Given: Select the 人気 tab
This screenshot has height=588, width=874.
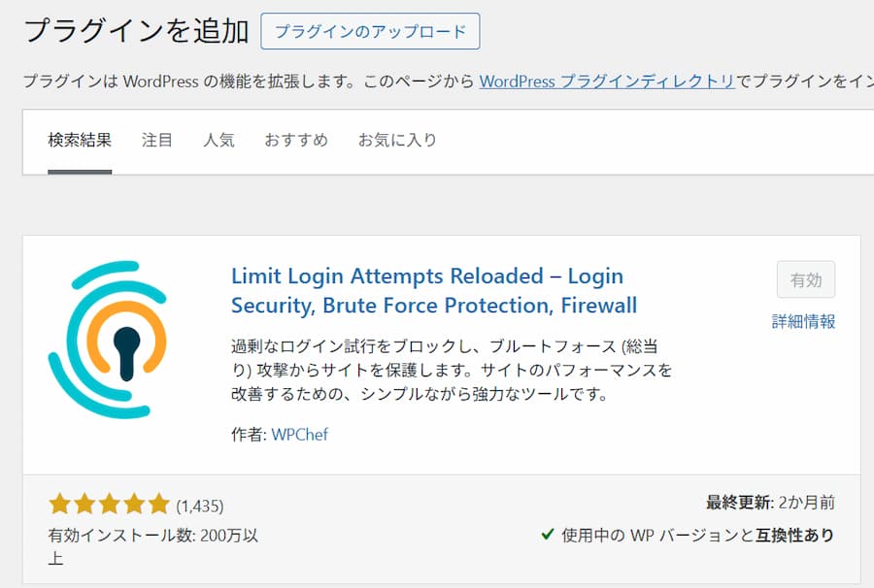Looking at the screenshot, I should [219, 140].
